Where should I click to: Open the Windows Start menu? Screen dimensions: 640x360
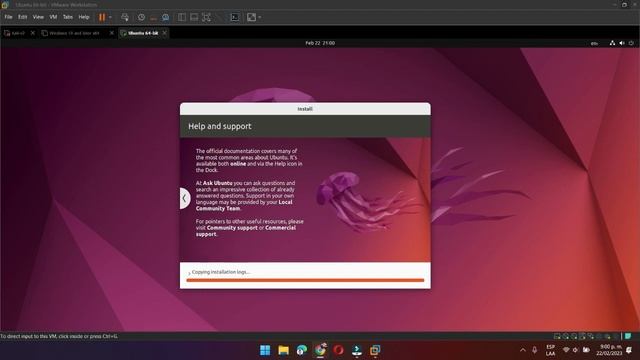tap(265, 350)
